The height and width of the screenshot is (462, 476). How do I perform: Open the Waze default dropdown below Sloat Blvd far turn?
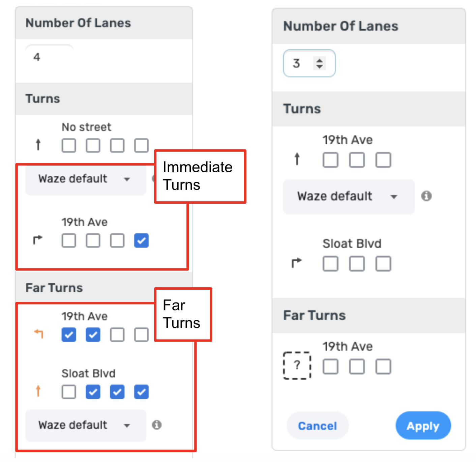85,425
